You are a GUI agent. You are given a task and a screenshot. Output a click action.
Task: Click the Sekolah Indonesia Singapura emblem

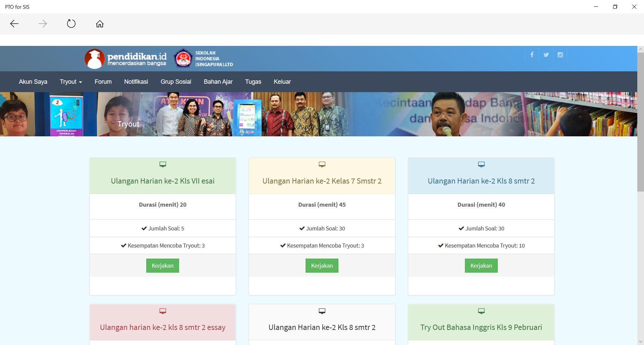[x=183, y=58]
